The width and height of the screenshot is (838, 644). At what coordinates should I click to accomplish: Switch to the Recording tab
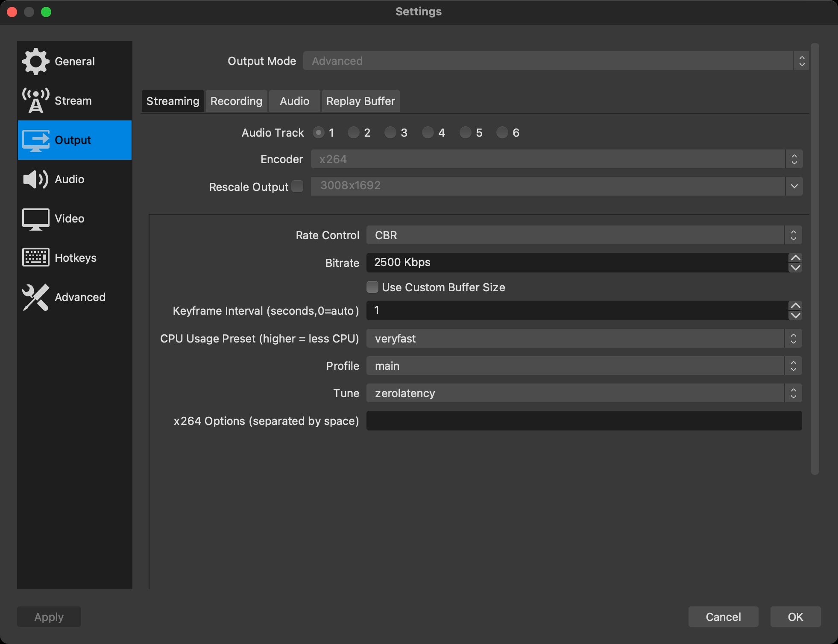[x=236, y=101]
